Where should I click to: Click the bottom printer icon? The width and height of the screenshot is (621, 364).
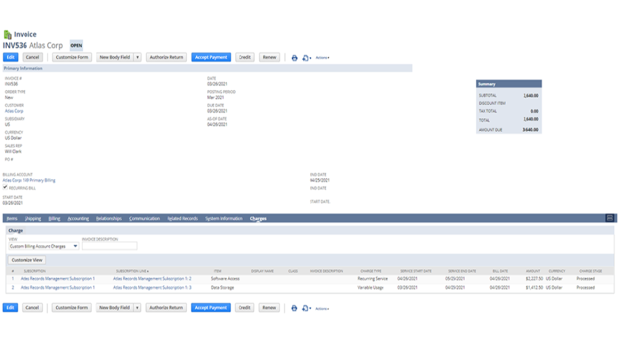click(294, 308)
